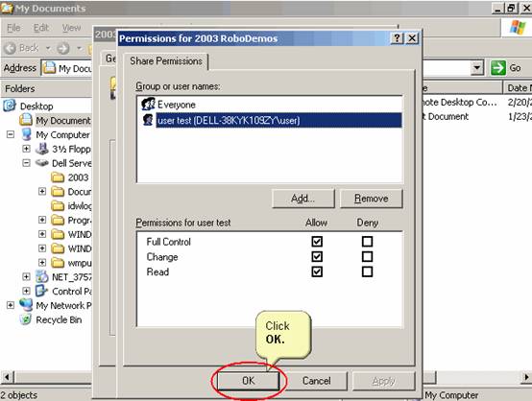Click the left arrow of horizontal scrollbar
Screen dimensions: 532x401
click(x=7, y=377)
